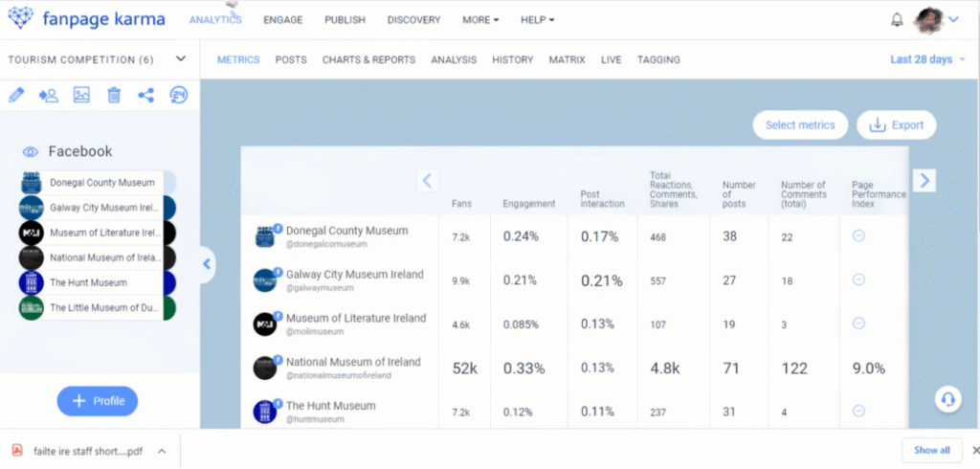
Task: Open the Engage menu item
Action: (x=282, y=20)
